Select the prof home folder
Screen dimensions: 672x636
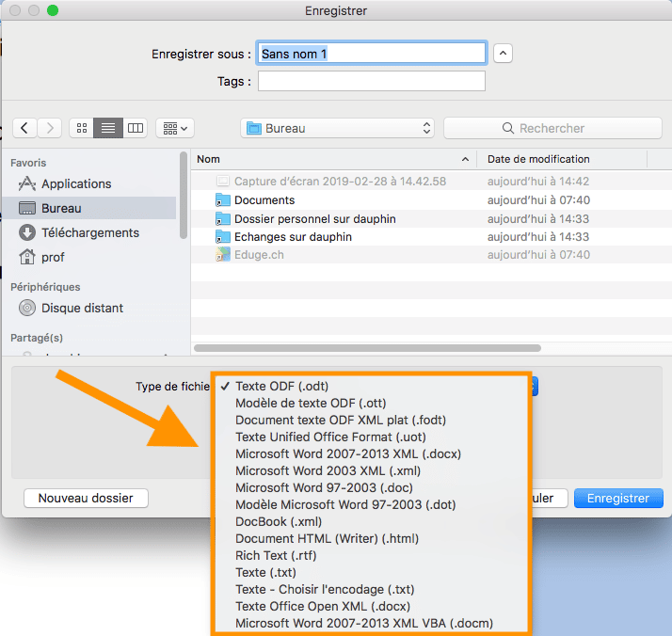(x=53, y=257)
